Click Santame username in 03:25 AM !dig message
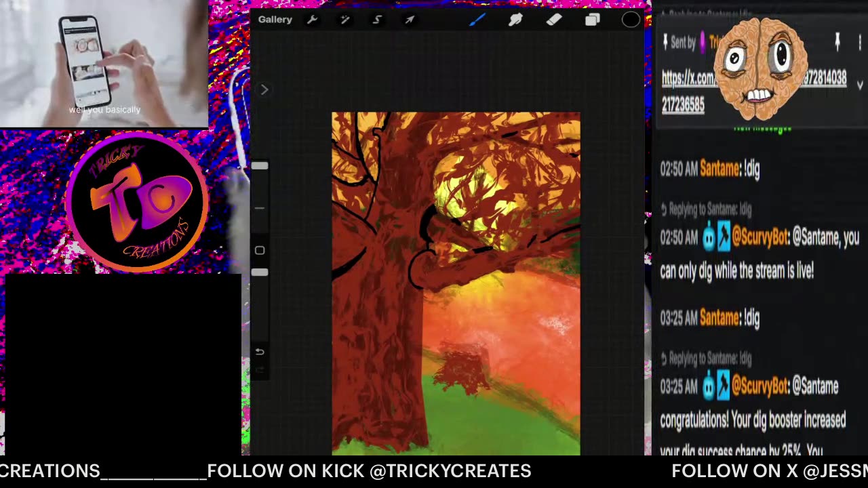Viewport: 868px width, 488px height. click(719, 317)
